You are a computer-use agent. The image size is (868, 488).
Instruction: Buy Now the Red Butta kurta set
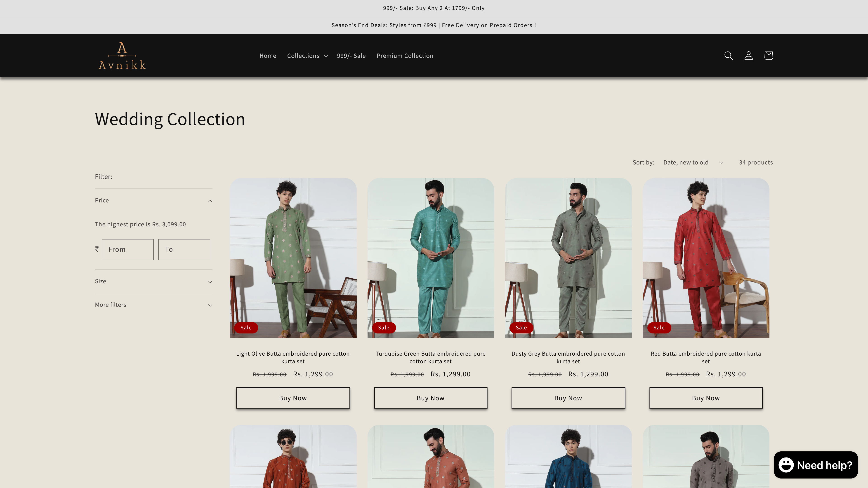(705, 398)
